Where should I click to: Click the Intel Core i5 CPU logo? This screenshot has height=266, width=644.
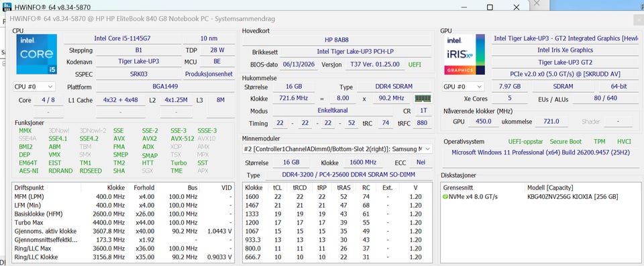(x=36, y=54)
